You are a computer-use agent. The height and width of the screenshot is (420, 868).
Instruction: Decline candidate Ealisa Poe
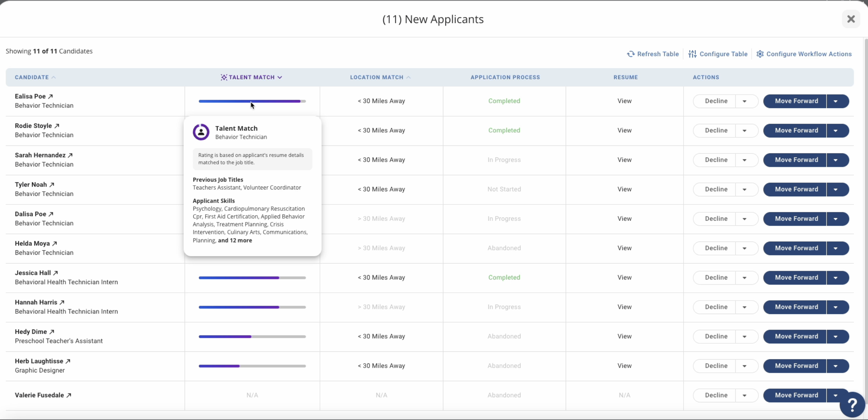pos(715,101)
